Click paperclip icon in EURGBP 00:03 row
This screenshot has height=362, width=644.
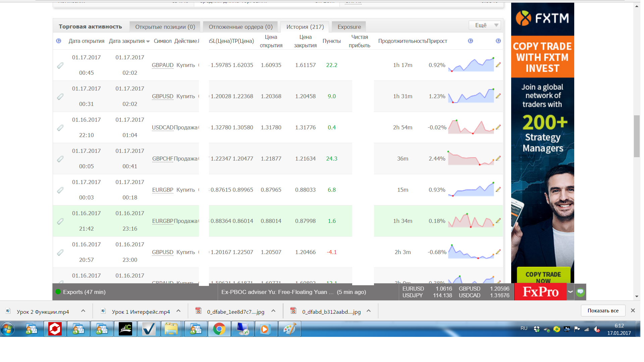pos(60,190)
